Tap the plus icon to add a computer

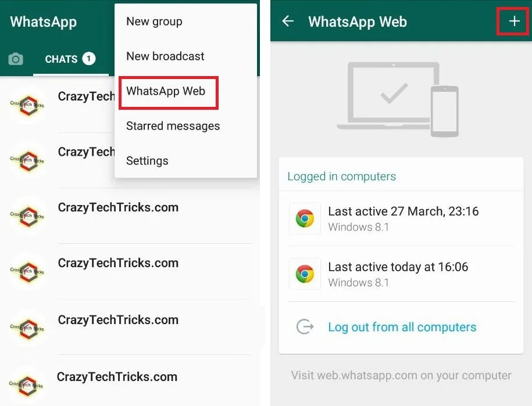[x=514, y=21]
